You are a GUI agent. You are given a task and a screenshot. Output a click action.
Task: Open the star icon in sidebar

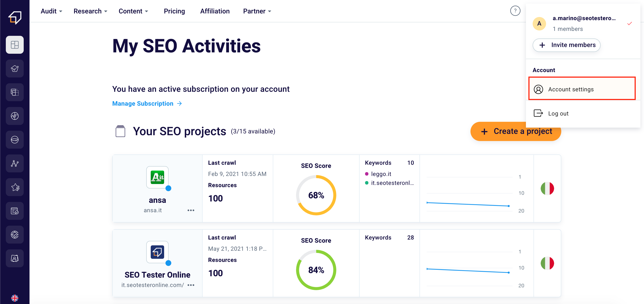coord(15,187)
